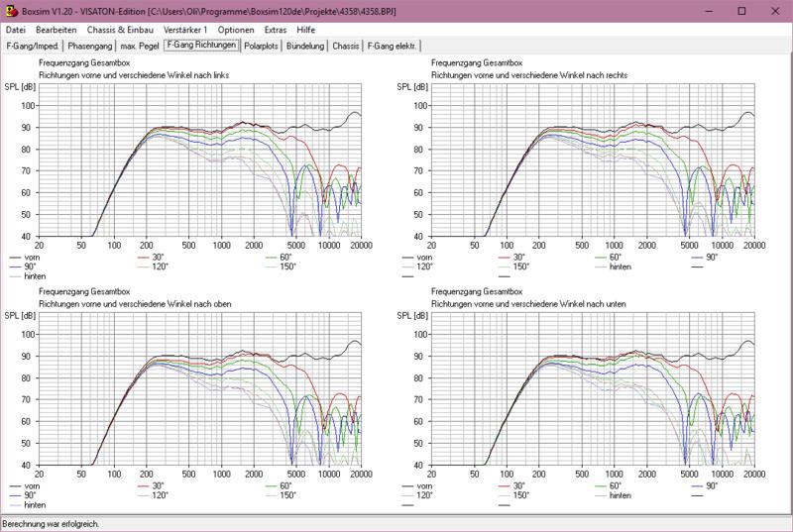
Task: Close the Boxsim window
Action: (775, 11)
